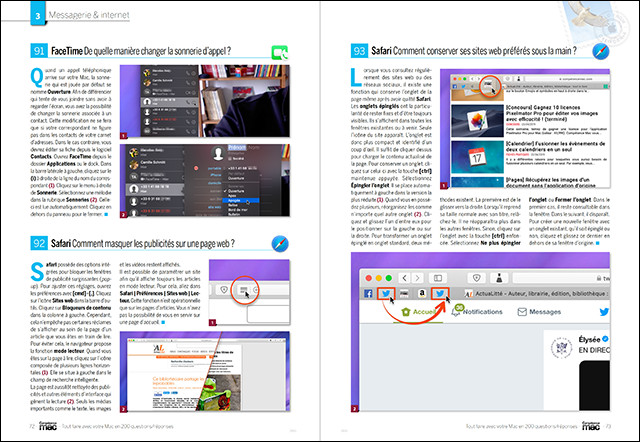This screenshot has width=640, height=442.
Task: Open Twitter pinned tab in small Safari screenshot
Action: click(462, 87)
